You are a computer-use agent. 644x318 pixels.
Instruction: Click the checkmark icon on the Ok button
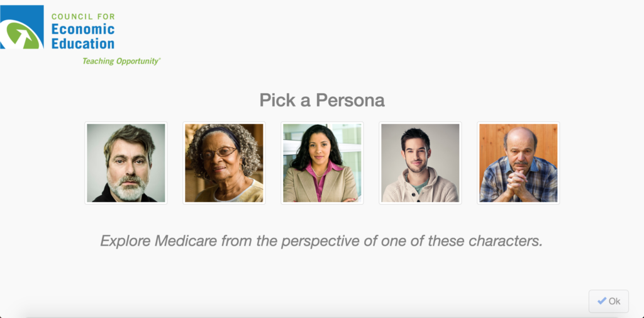coord(602,301)
